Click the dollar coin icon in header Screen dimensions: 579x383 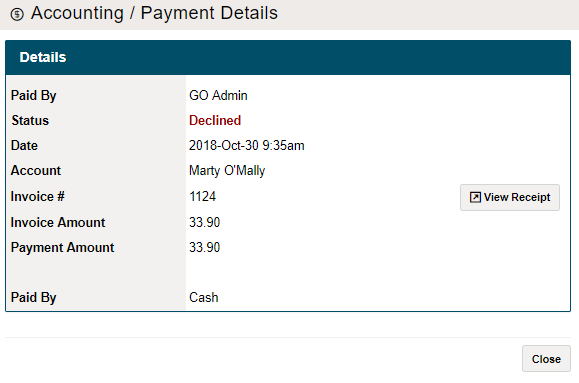coord(17,14)
